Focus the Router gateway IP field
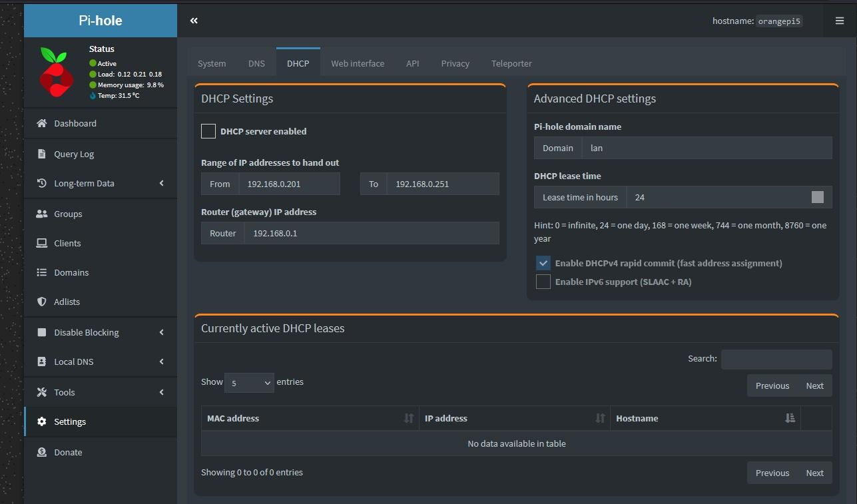Viewport: 857px width, 504px height. point(372,233)
